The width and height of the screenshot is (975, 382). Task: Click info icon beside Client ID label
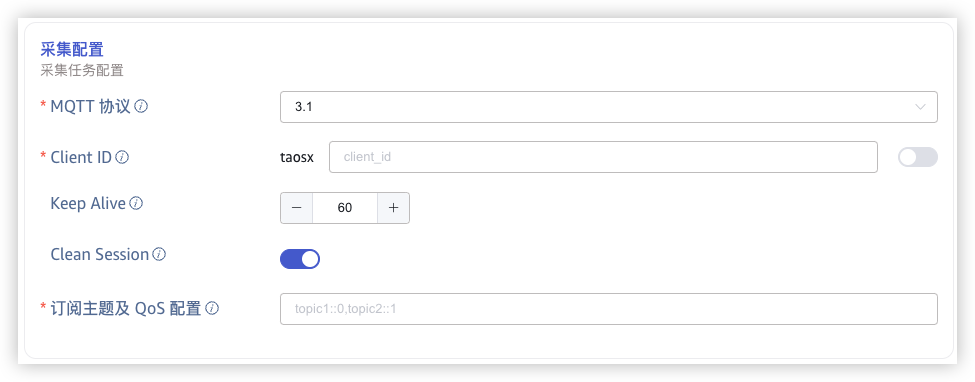[122, 157]
